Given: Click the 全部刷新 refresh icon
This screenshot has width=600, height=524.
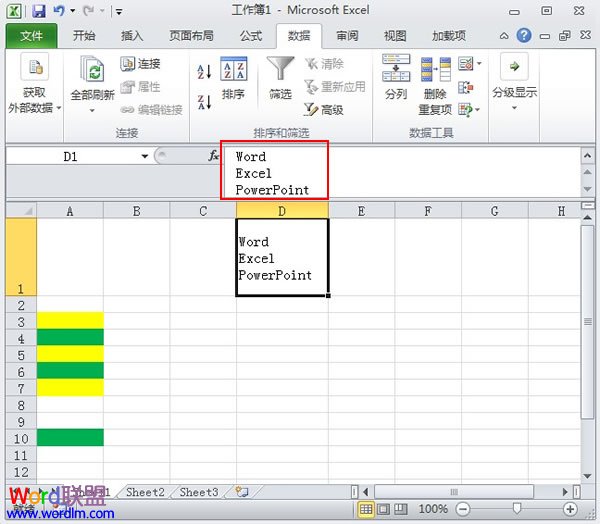Looking at the screenshot, I should tap(92, 69).
